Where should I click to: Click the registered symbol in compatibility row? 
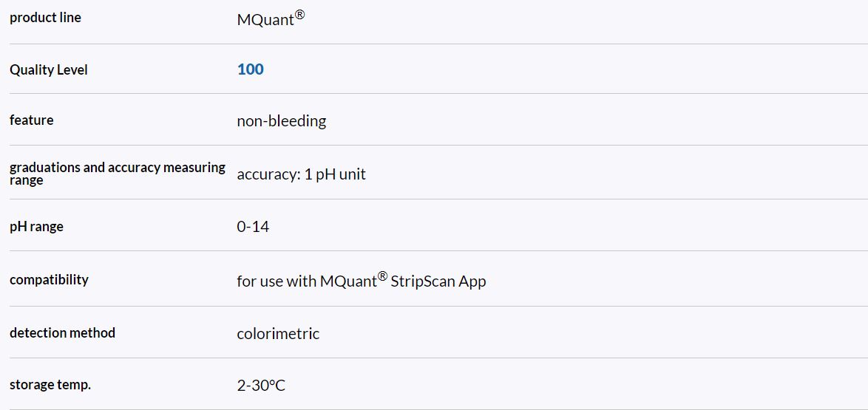pyautogui.click(x=382, y=276)
